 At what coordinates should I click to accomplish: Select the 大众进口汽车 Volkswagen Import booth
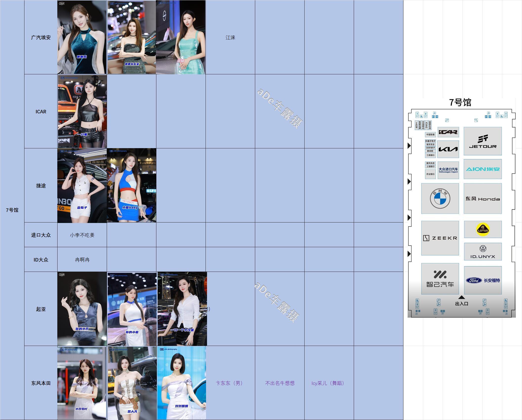tap(448, 170)
